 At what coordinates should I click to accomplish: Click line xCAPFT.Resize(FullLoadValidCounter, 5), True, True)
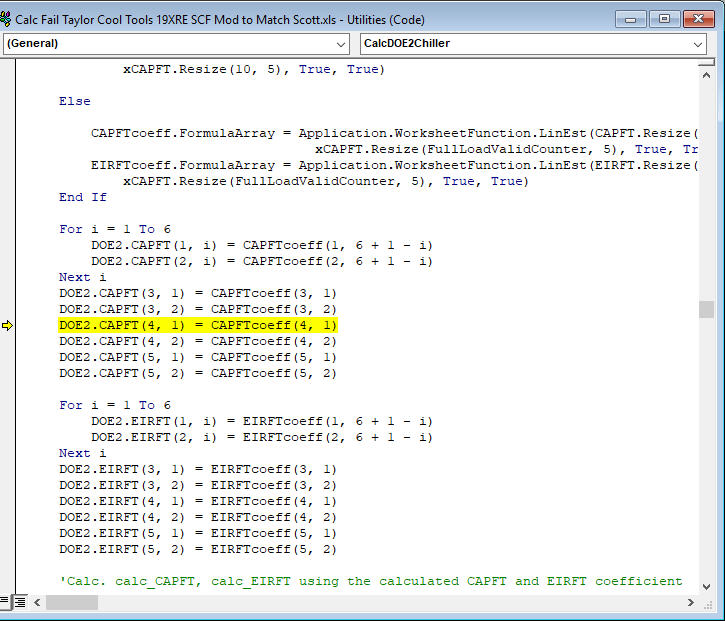click(326, 181)
